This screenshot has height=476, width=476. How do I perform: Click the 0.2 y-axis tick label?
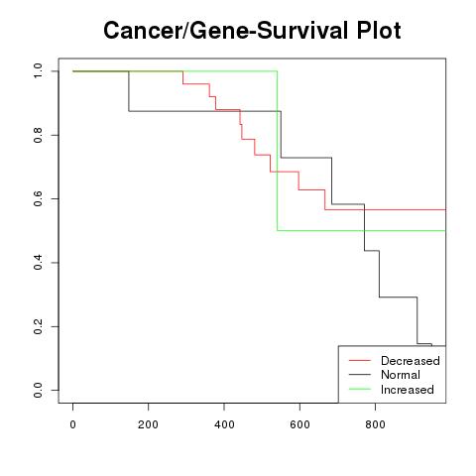pyautogui.click(x=38, y=326)
